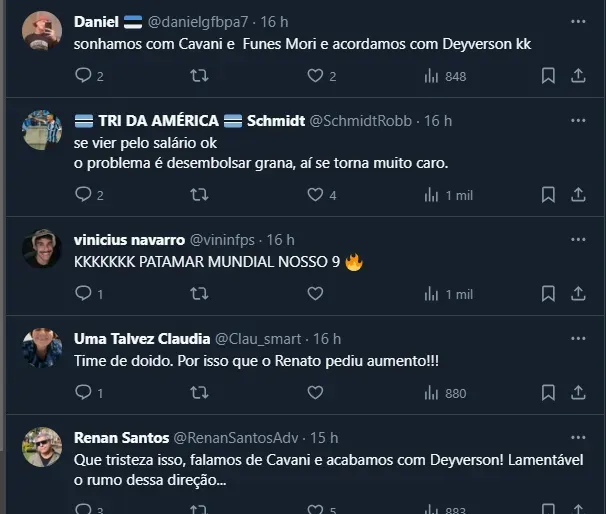Screen dimensions: 606x514
Task: Open vinicius navarro's profile avatar
Action: (x=42, y=249)
